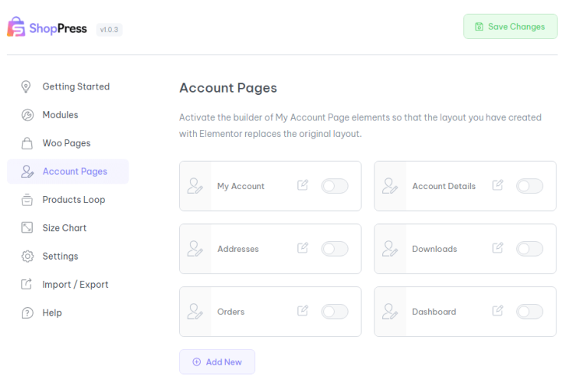
Task: Edit the My Account template
Action: (303, 185)
